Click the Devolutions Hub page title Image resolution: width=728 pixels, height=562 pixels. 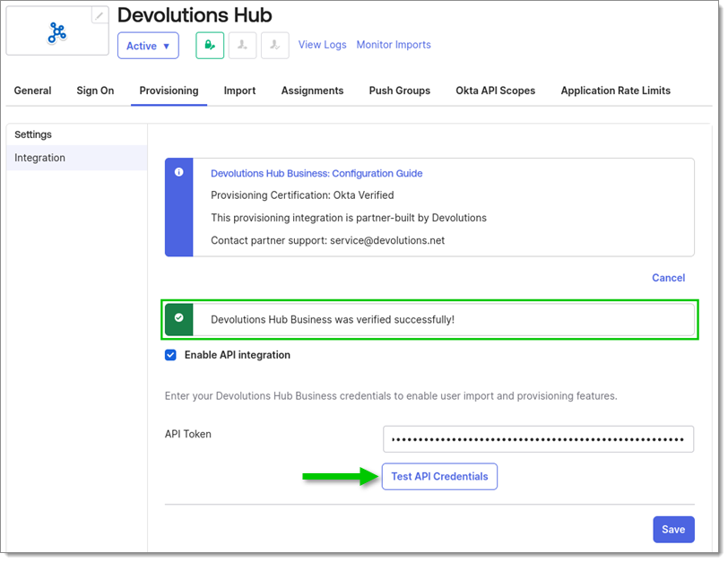coord(195,15)
